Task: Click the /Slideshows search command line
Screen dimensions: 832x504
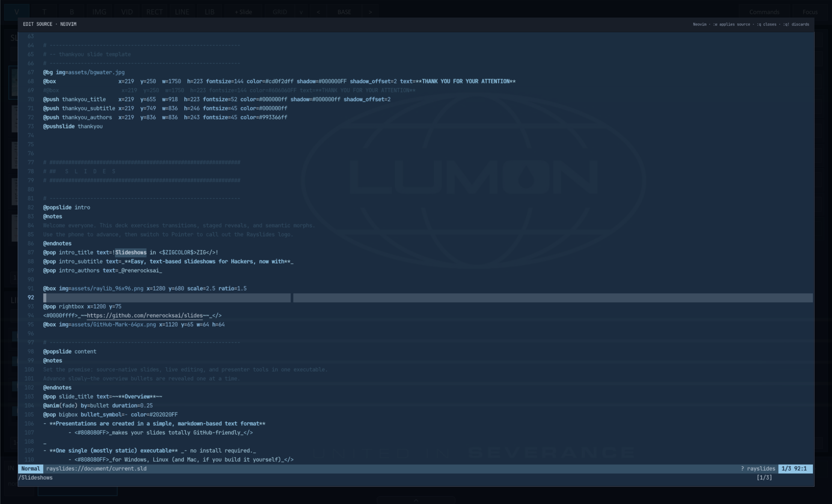Action: 36,477
